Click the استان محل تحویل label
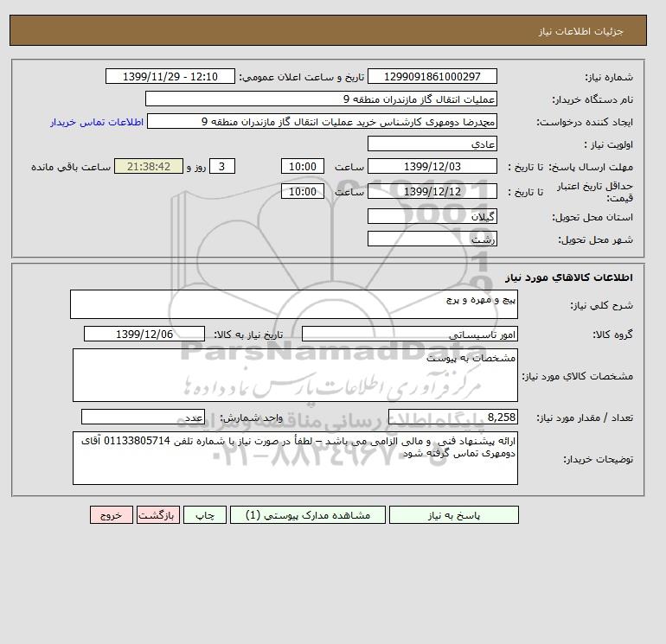666x644 pixels. click(x=592, y=217)
